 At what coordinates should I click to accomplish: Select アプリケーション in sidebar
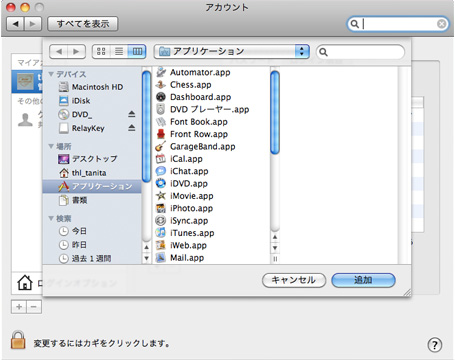pyautogui.click(x=92, y=186)
